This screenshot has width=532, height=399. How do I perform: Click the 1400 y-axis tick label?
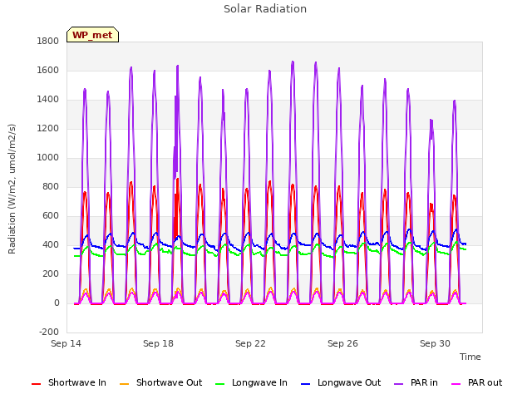[x=48, y=100]
